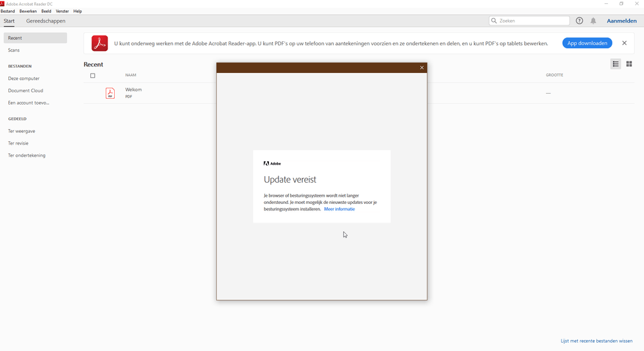
Task: Switch to the Gereedschappen tab
Action: coord(46,21)
